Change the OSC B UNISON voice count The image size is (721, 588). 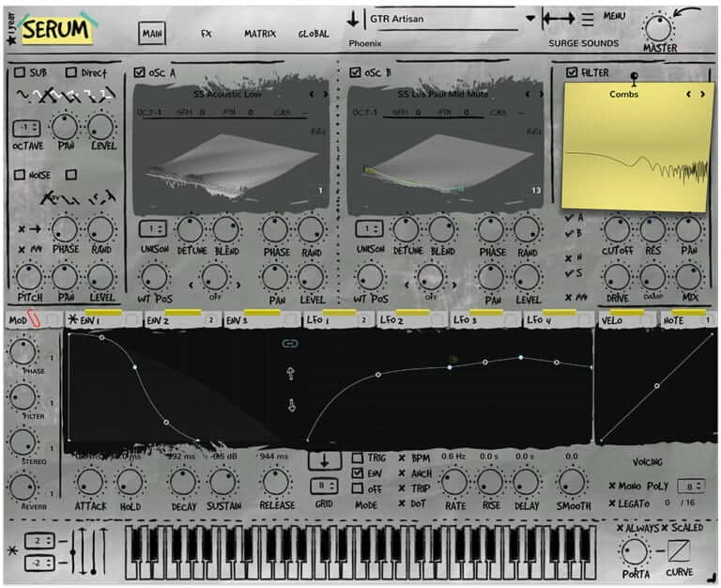pos(369,228)
